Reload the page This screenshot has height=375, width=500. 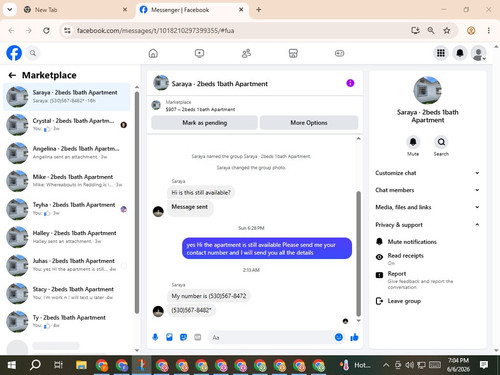[x=46, y=31]
